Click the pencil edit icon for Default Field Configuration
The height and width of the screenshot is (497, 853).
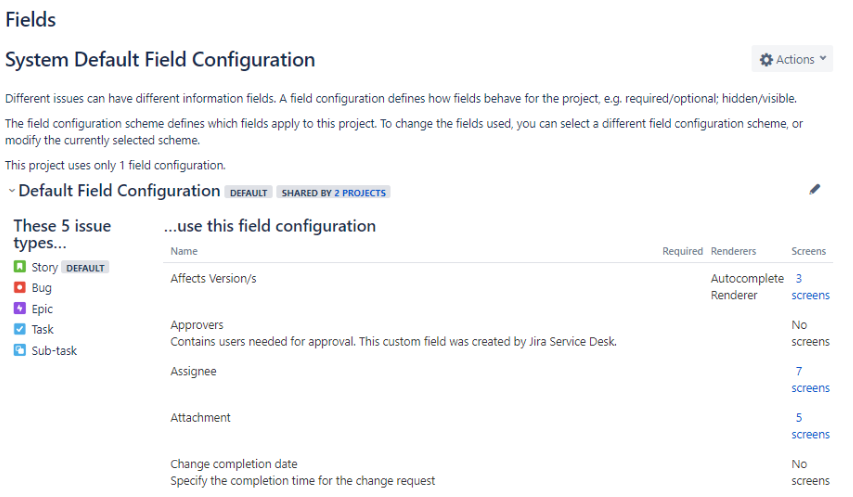point(814,189)
